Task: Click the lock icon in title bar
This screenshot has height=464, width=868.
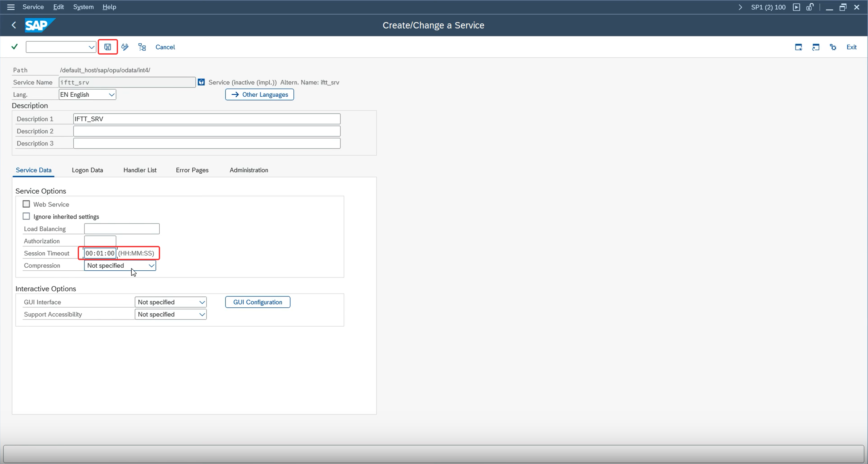Action: [x=810, y=7]
